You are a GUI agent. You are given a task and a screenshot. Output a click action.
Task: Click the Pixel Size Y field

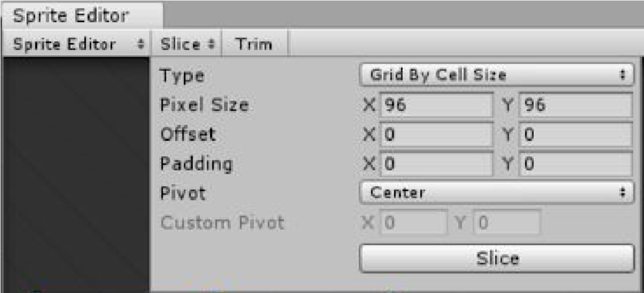coord(576,105)
